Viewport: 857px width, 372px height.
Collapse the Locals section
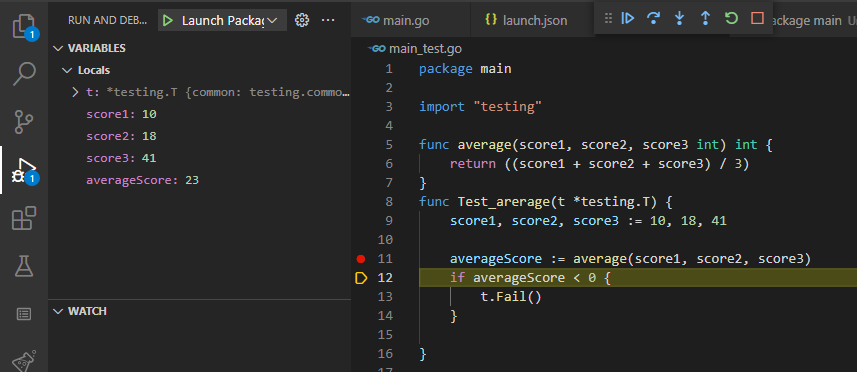(67, 70)
